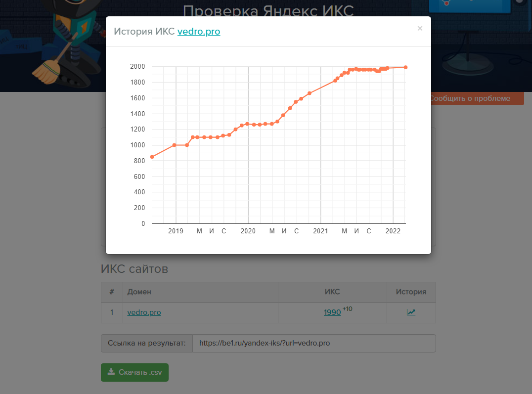The width and height of the screenshot is (532, 394).
Task: Click the history chart icon for vedro.pro
Action: (x=411, y=312)
